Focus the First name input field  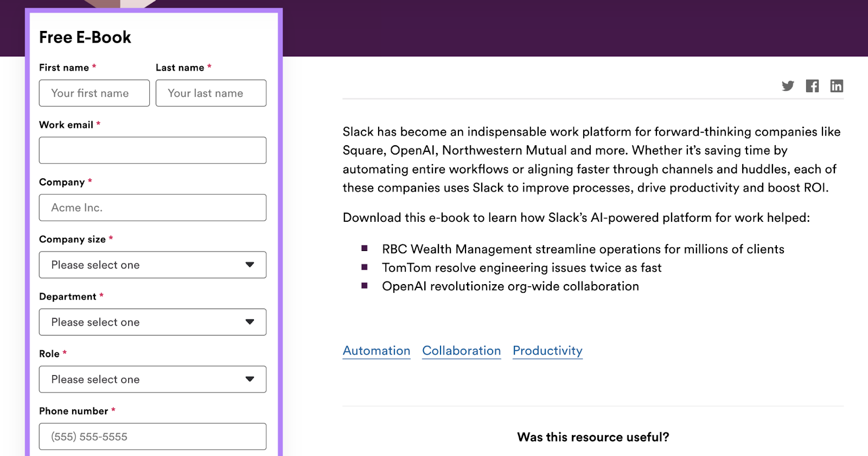pos(94,93)
